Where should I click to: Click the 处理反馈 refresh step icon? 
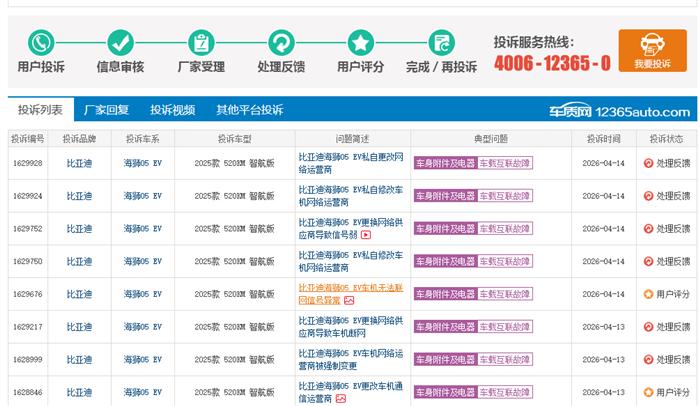pyautogui.click(x=281, y=43)
